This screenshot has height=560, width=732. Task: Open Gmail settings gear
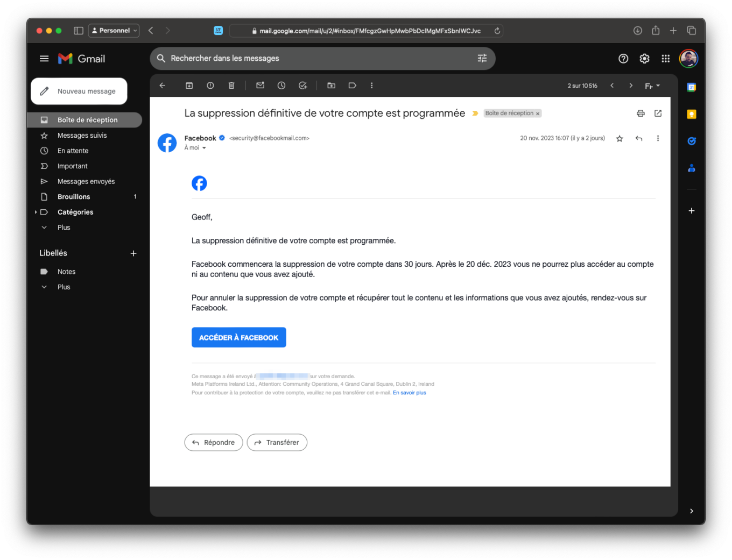pos(644,59)
